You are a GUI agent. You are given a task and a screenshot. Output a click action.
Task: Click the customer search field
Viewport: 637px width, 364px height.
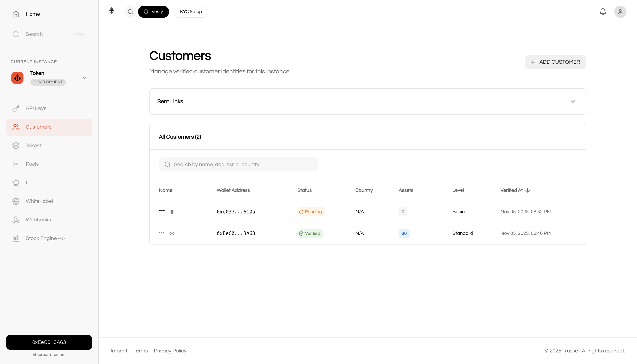coord(238,164)
